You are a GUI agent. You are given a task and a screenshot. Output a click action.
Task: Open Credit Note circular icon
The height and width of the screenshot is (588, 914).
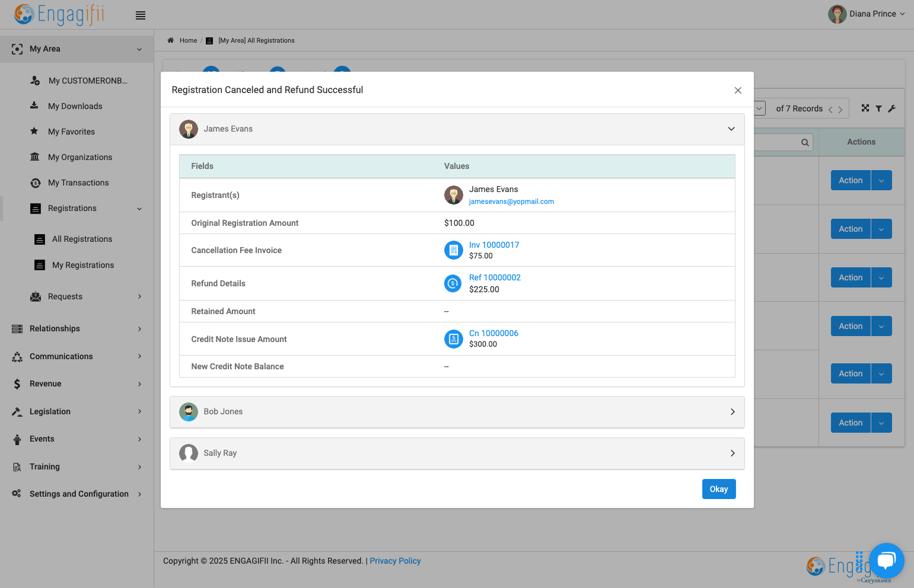[x=454, y=339]
